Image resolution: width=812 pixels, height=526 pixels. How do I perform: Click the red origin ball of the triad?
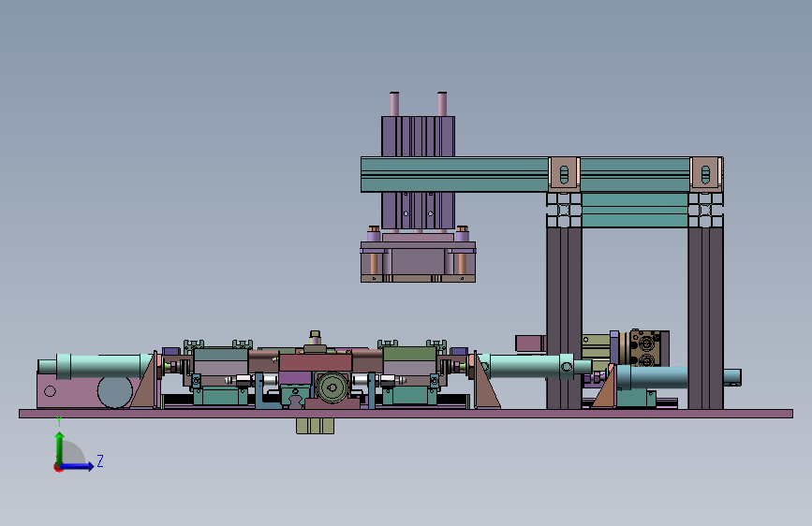coord(57,467)
